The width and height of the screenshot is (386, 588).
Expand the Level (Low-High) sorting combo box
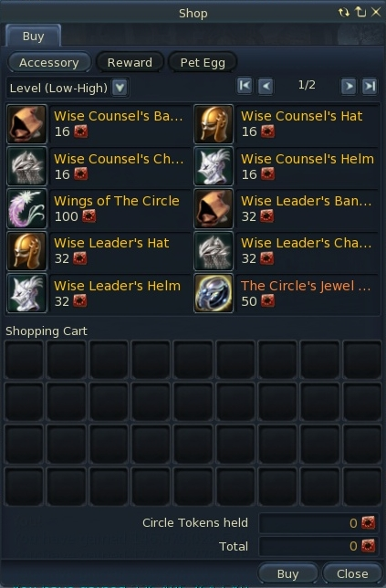[68, 88]
